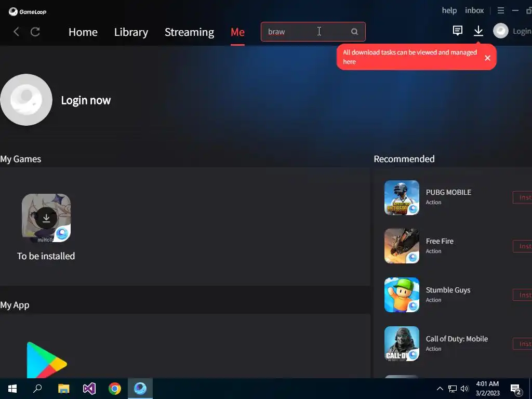Click download icon on To be installed game

[46, 218]
